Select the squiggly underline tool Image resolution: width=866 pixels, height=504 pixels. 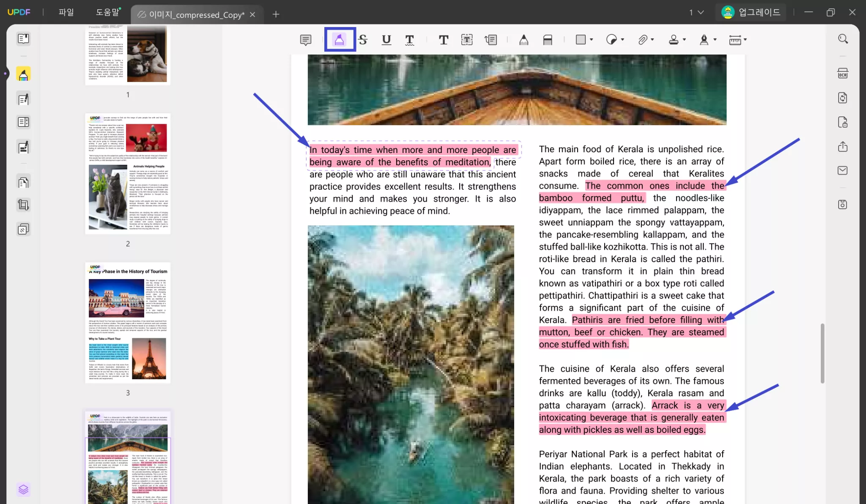pos(409,40)
